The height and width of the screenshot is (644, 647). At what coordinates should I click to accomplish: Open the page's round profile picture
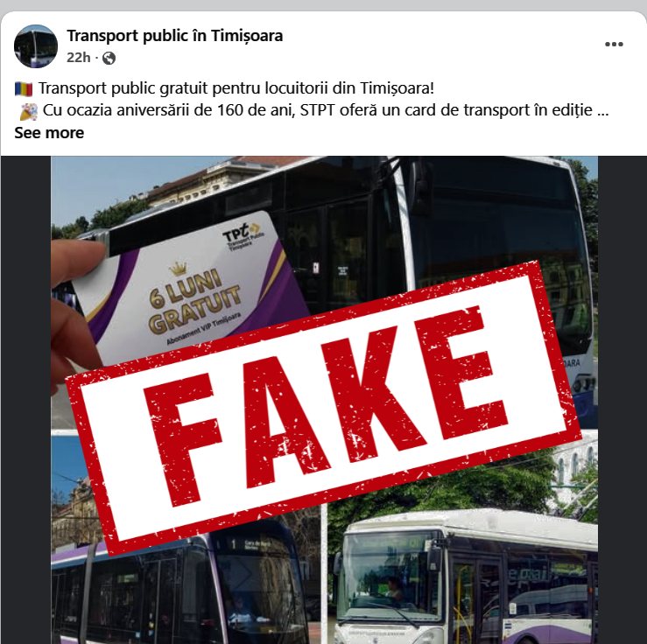tap(36, 45)
